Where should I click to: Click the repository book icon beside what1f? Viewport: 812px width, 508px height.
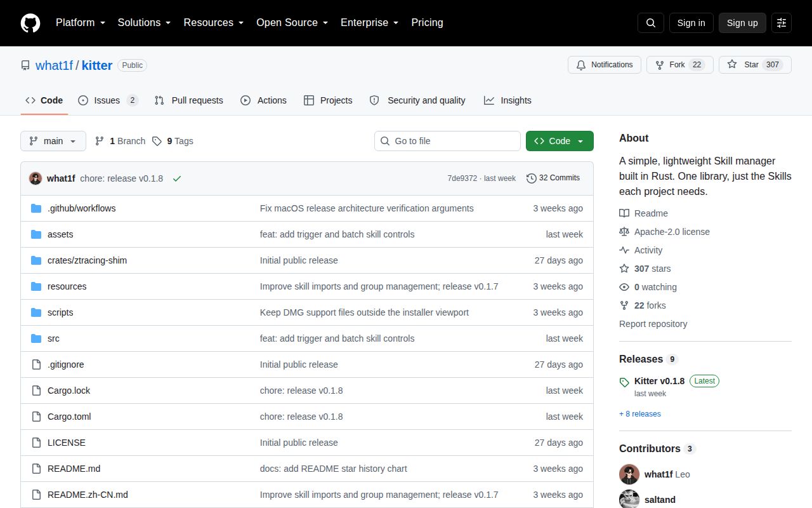[x=25, y=65]
